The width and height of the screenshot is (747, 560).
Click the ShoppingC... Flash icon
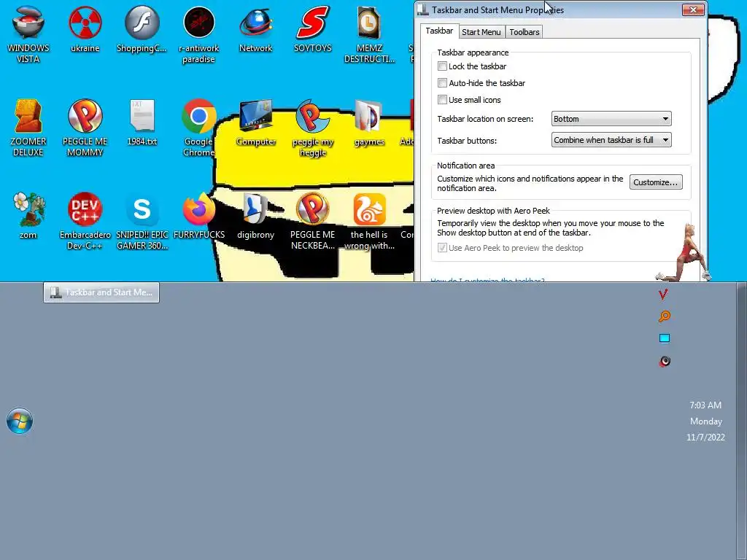click(142, 29)
